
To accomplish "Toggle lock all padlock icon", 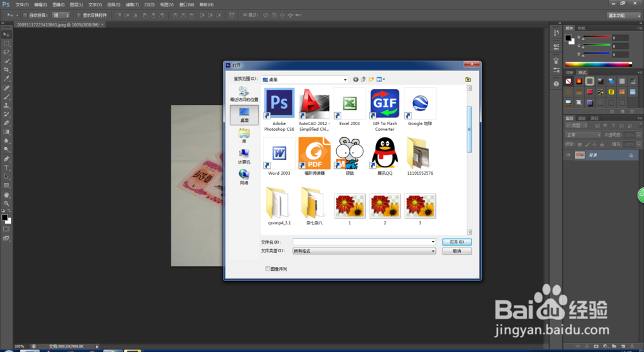I will (601, 144).
